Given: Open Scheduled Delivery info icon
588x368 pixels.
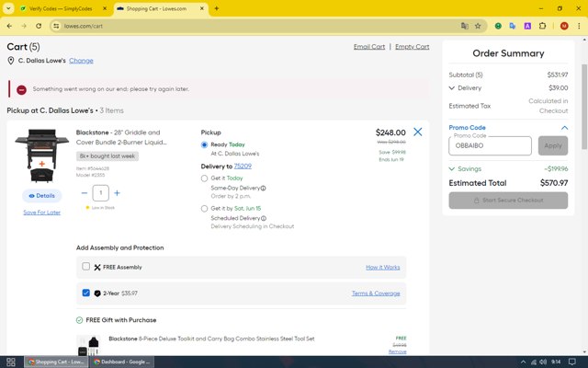Looking at the screenshot, I should click(x=264, y=218).
